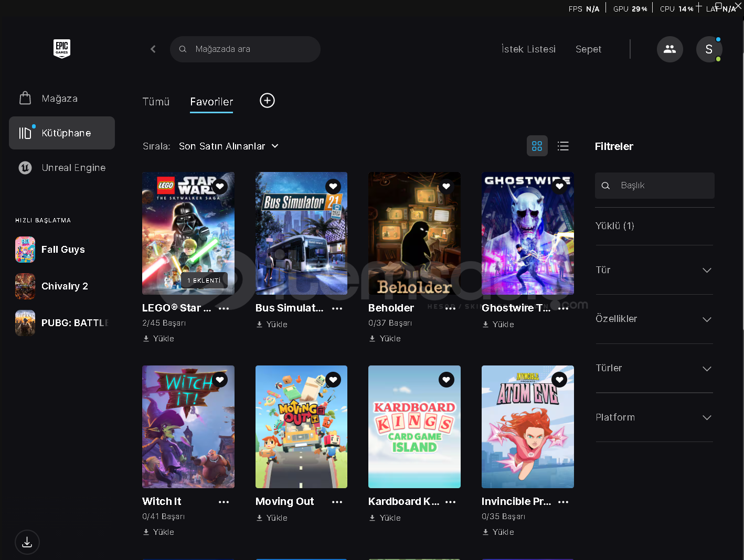Image resolution: width=744 pixels, height=560 pixels.
Task: Open the Moving Out cover thumbnail
Action: tap(301, 427)
